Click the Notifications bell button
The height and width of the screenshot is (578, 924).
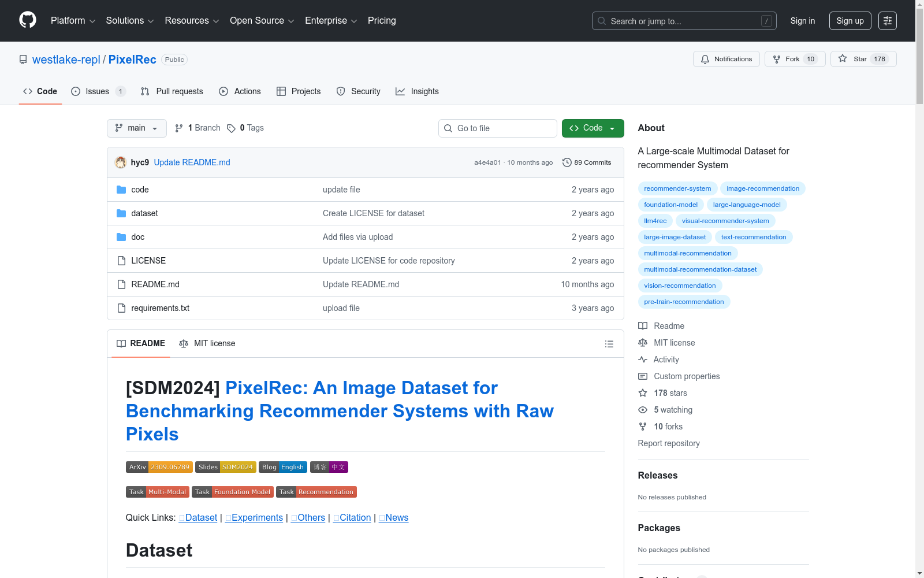(726, 59)
